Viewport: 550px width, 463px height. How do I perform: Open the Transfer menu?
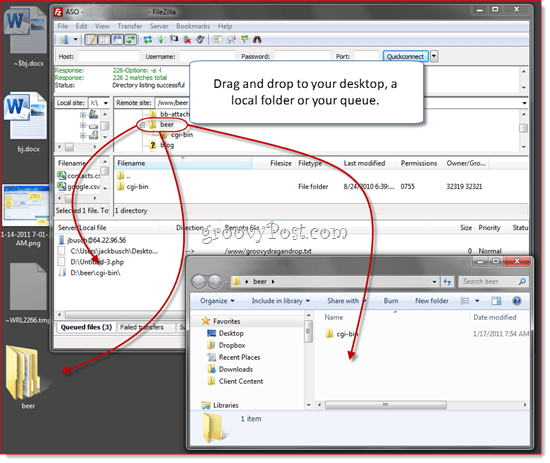pos(130,26)
